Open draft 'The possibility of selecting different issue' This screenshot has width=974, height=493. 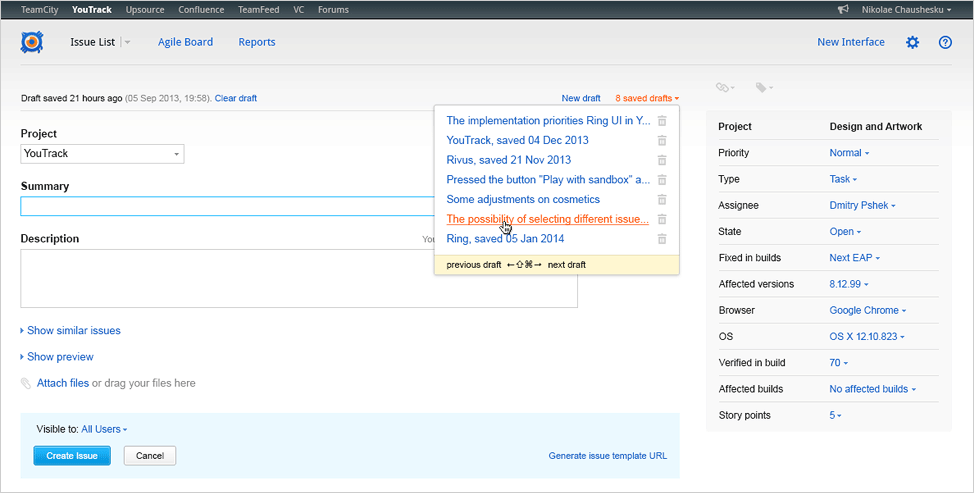[x=547, y=219]
